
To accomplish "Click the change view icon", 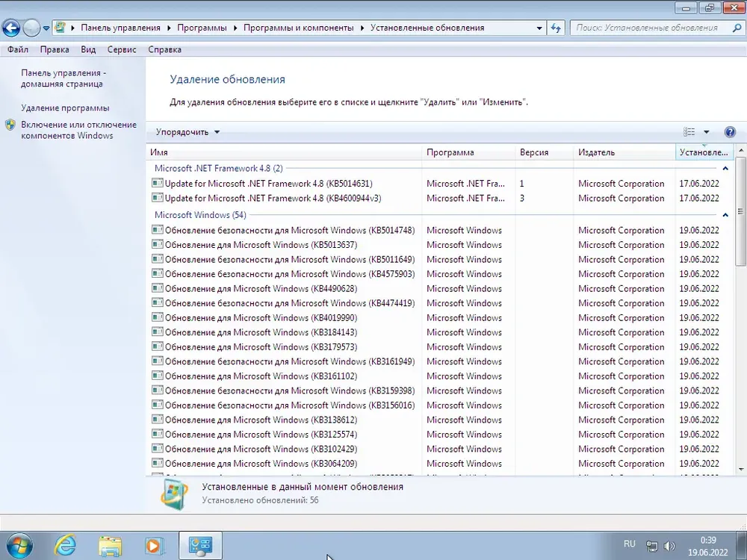I will pyautogui.click(x=689, y=132).
